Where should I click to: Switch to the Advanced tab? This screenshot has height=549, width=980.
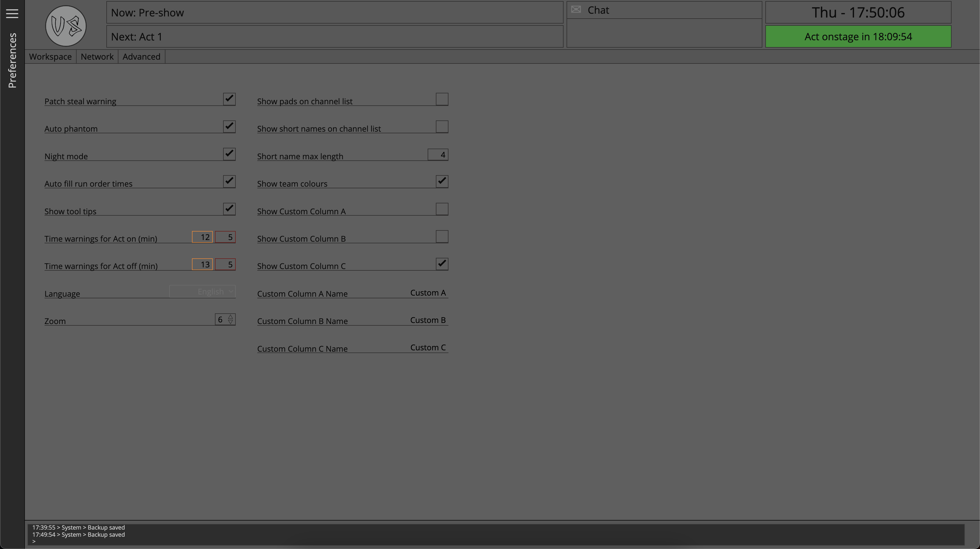coord(142,56)
